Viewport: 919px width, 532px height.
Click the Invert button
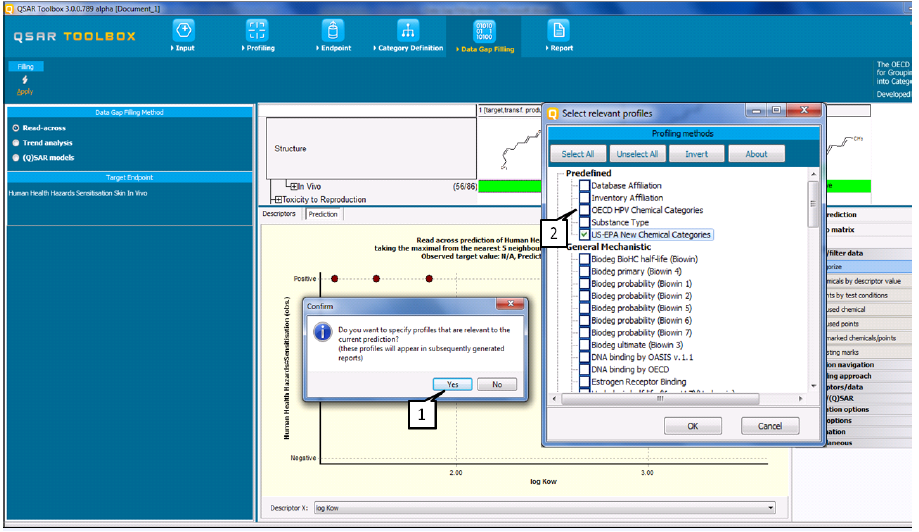tap(696, 154)
